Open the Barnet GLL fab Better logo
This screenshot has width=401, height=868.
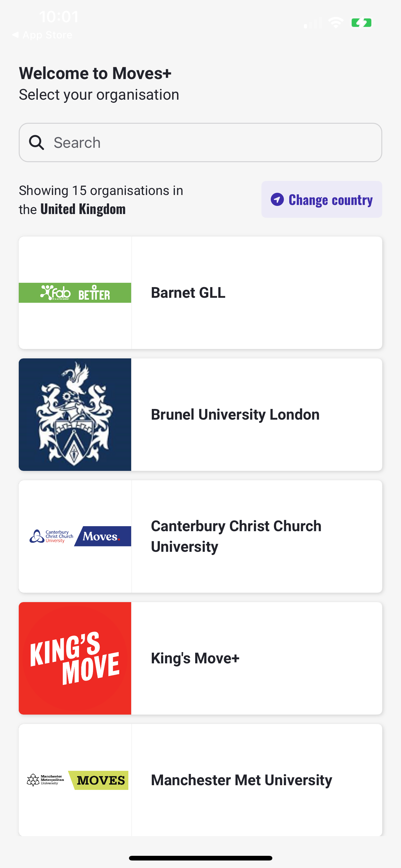[75, 293]
